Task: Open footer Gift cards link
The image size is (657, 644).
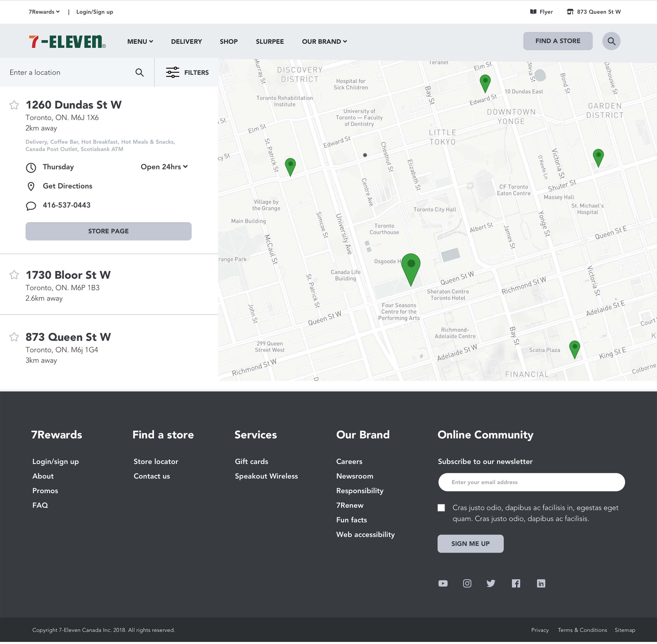Action: [x=251, y=461]
